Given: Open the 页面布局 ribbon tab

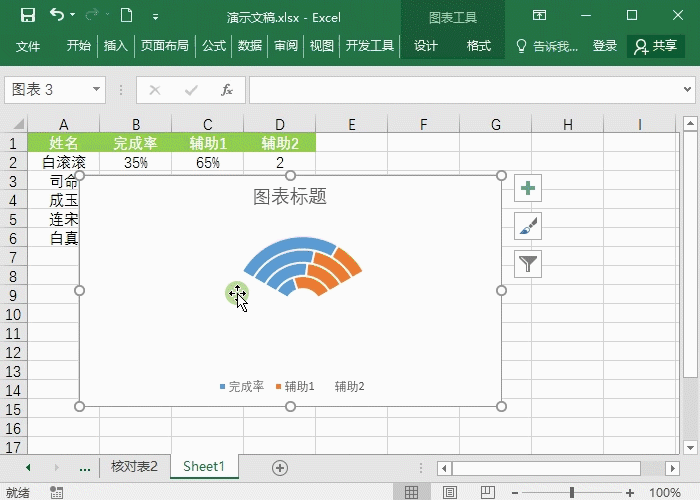Looking at the screenshot, I should click(165, 46).
